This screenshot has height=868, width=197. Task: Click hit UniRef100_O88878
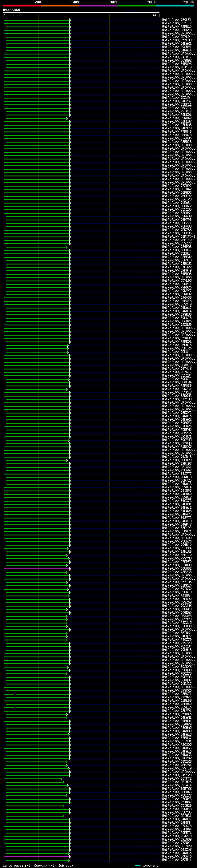(x=176, y=135)
